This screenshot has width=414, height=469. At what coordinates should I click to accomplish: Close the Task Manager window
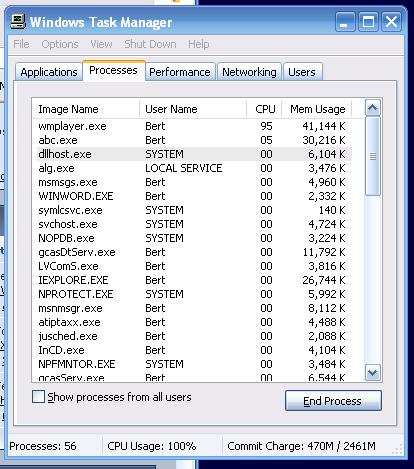click(391, 22)
